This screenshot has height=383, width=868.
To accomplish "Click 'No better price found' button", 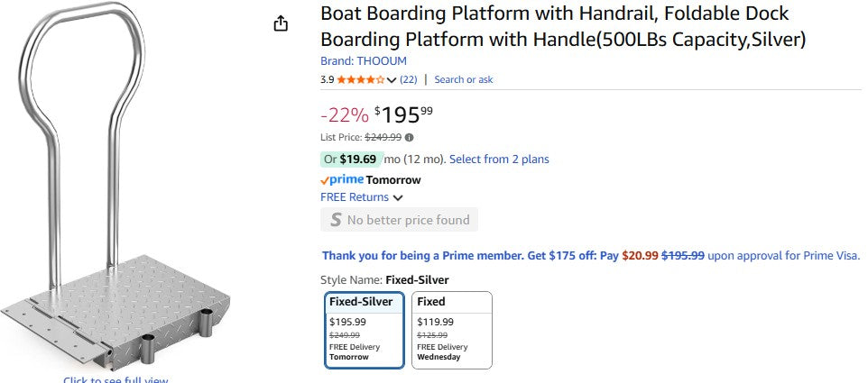I will [x=399, y=220].
